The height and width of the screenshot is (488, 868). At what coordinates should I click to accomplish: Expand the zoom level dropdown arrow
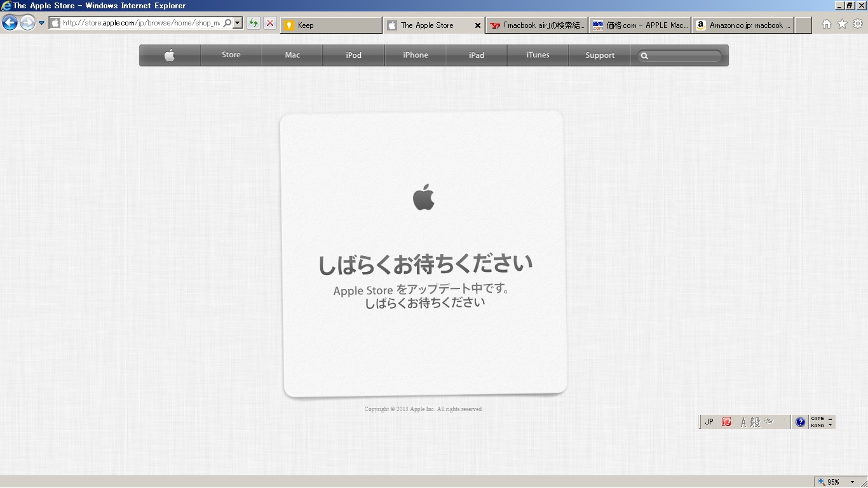(853, 482)
